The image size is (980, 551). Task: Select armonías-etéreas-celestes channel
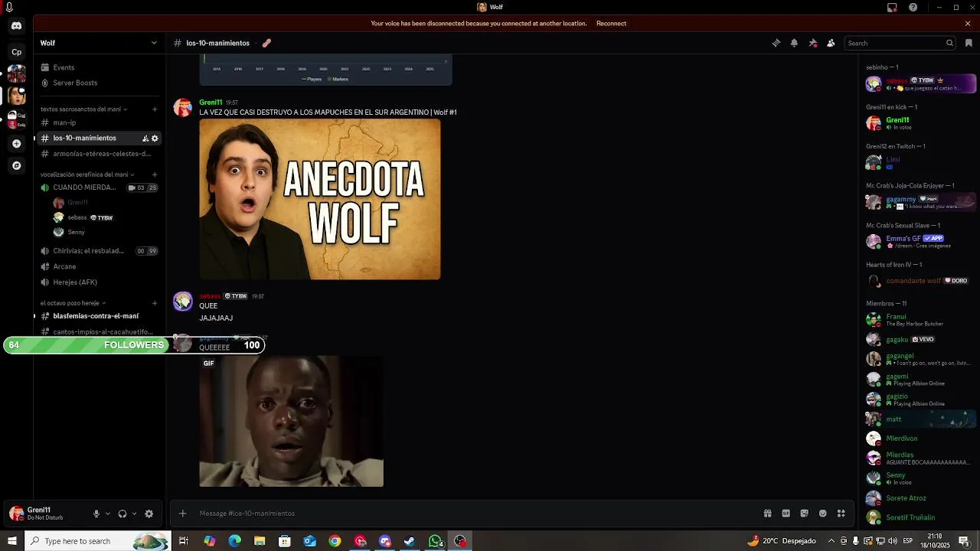[98, 154]
